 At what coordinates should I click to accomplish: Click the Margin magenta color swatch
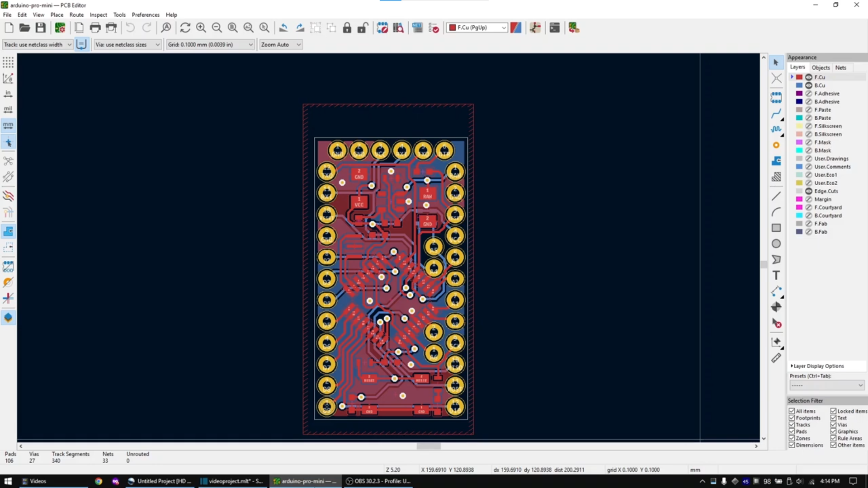tap(799, 199)
